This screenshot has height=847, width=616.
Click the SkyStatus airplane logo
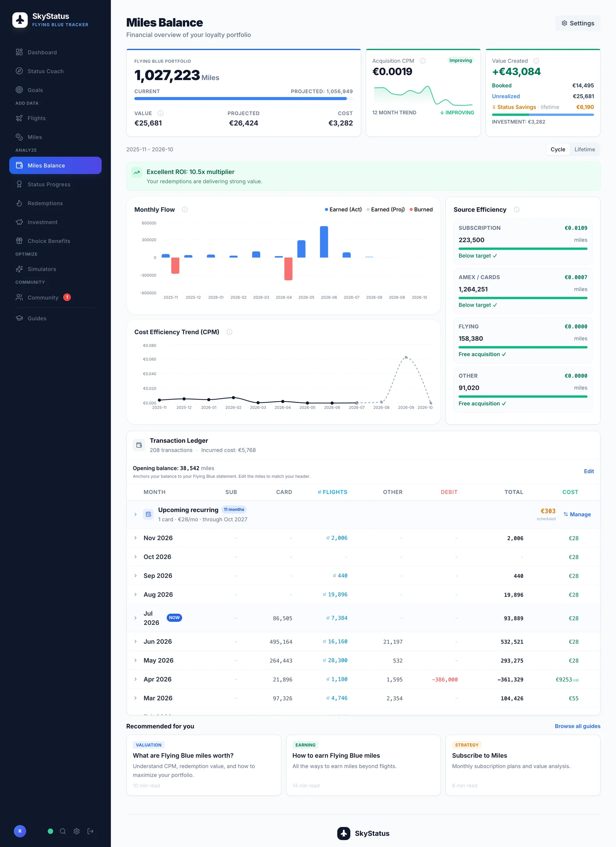[x=20, y=20]
